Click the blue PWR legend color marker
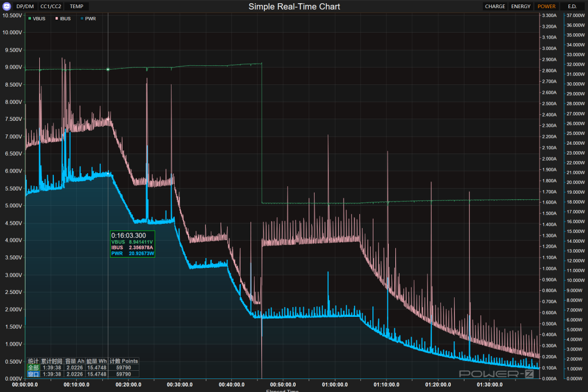 tap(82, 19)
